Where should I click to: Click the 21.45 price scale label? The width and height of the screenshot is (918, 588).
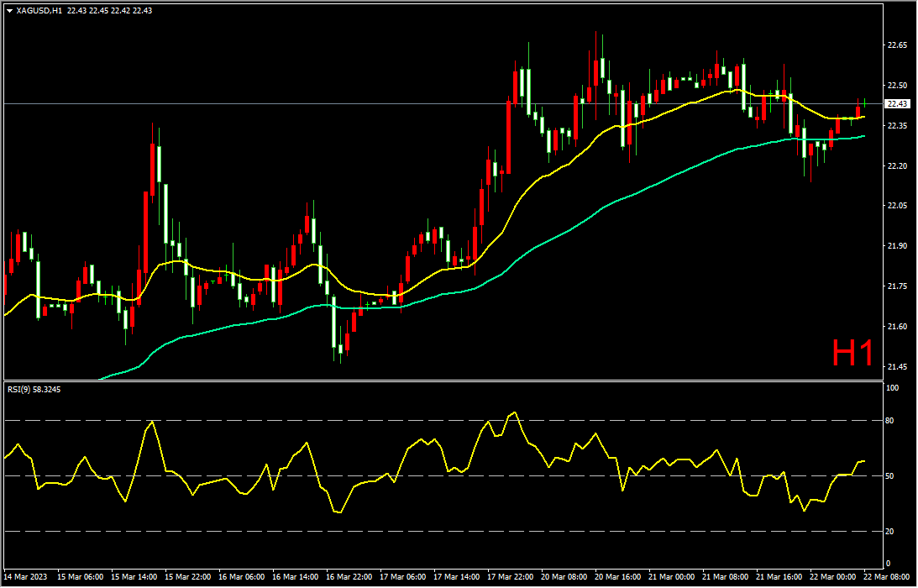[898, 367]
